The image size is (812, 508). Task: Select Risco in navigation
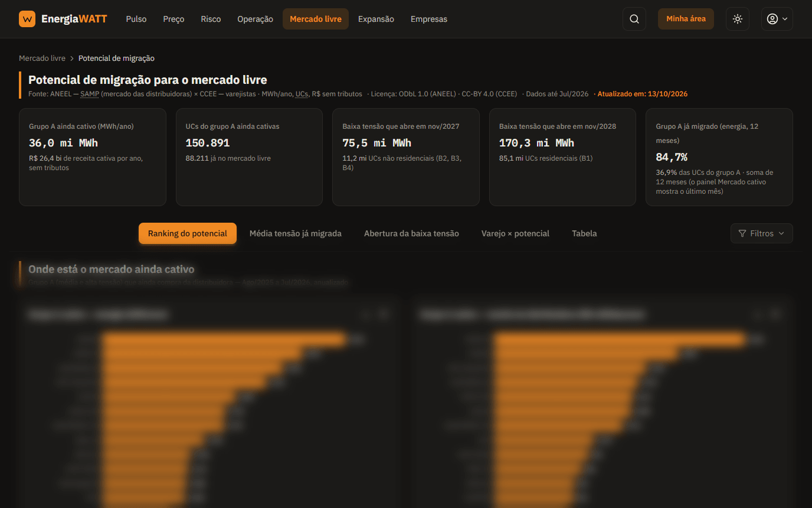[211, 19]
